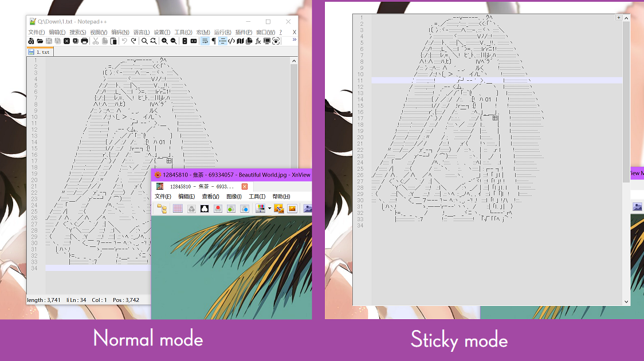Open 文件(F) menu in Notepad++
The height and width of the screenshot is (361, 644).
[37, 32]
